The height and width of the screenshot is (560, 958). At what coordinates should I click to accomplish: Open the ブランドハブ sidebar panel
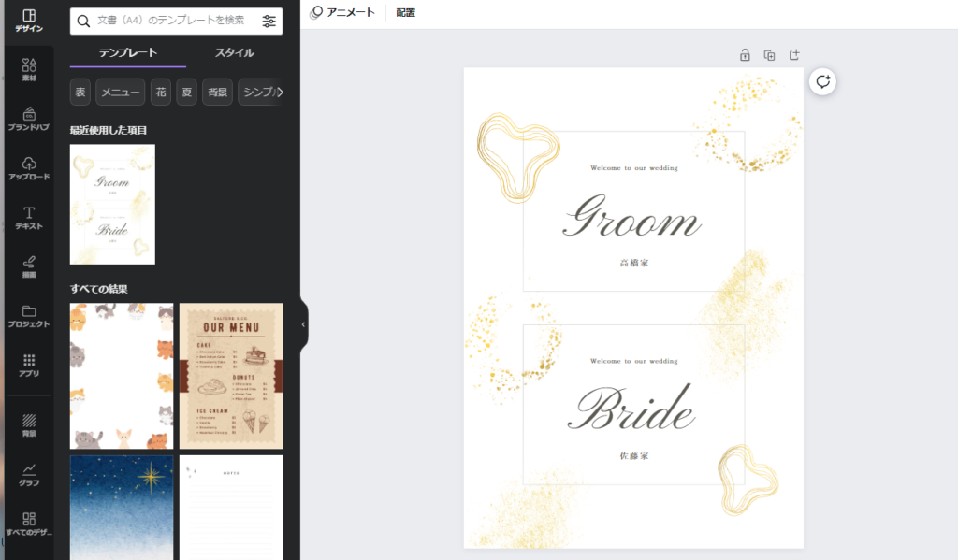[28, 118]
